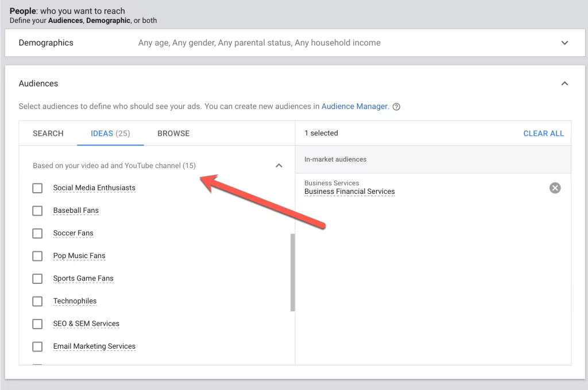This screenshot has width=588, height=390.
Task: Click the Demographics section title
Action: 46,42
